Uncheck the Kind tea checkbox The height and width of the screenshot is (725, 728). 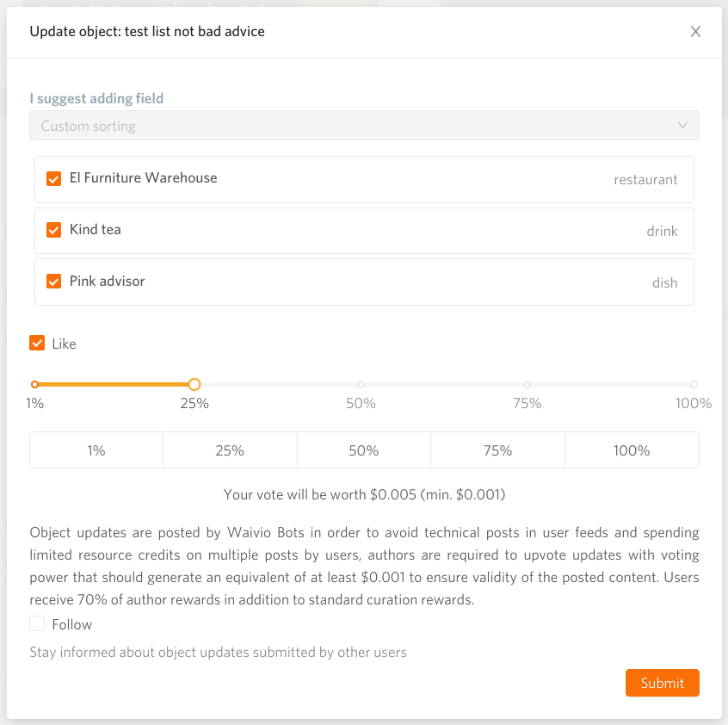pos(54,230)
